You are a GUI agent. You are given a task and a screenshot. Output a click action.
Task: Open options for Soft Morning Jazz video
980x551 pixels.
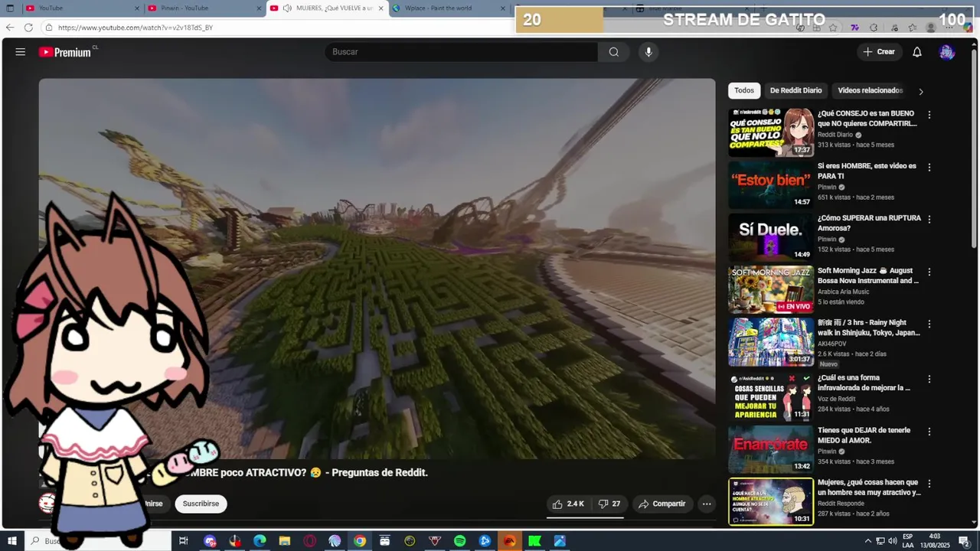pyautogui.click(x=929, y=272)
